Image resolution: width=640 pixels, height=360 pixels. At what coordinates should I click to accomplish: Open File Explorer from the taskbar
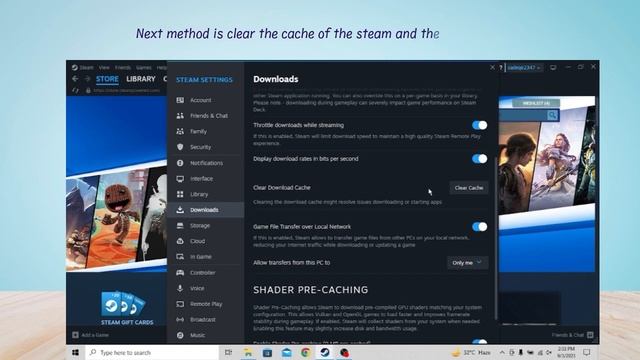point(248,352)
